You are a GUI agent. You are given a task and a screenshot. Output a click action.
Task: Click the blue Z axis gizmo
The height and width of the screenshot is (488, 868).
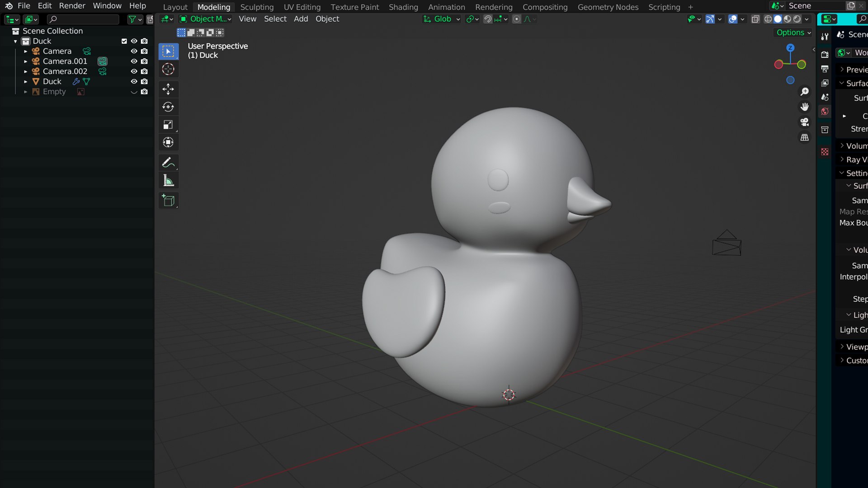point(790,47)
